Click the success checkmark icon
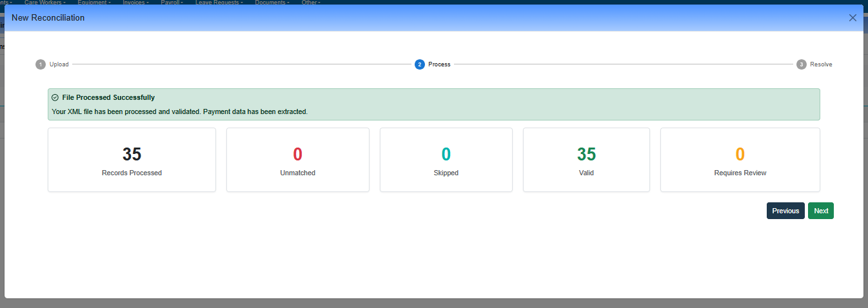 55,98
